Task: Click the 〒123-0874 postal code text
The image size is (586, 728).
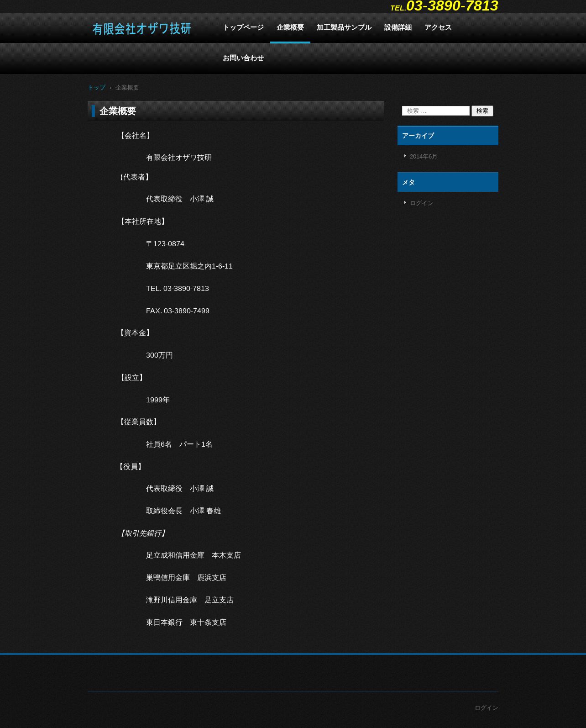Action: [x=165, y=244]
